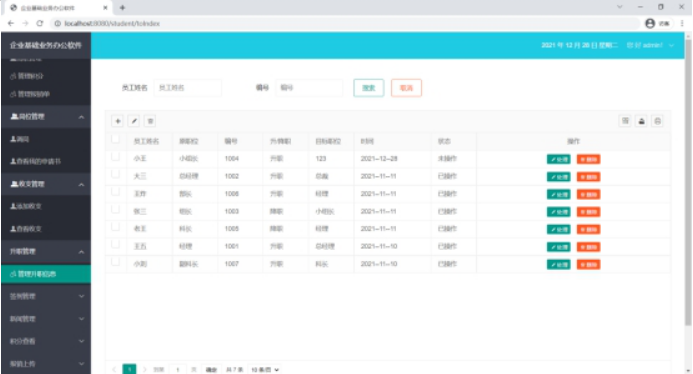Open a new browser tab with plus
The height and width of the screenshot is (374, 693).
tap(122, 8)
